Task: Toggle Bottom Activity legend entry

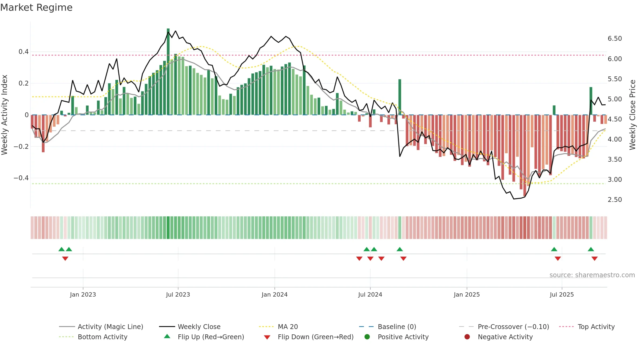Action: (x=93, y=337)
